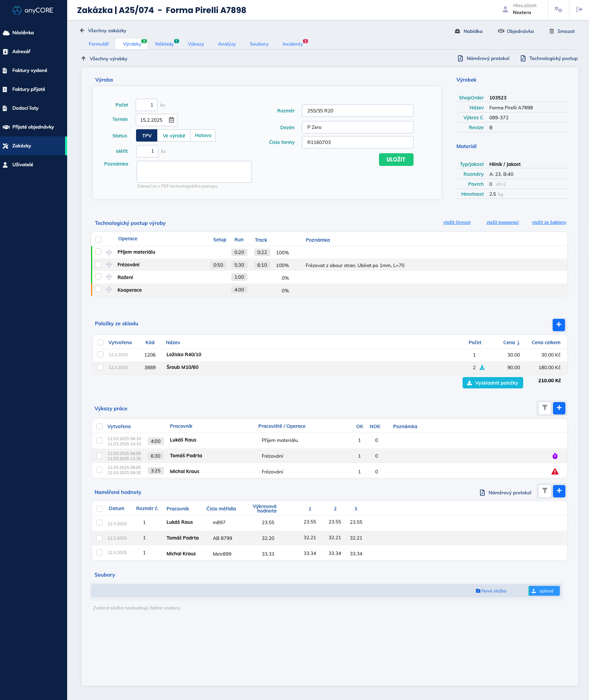Check Lukáš Raus work report checkbox
Image resolution: width=589 pixels, height=700 pixels.
tap(99, 440)
